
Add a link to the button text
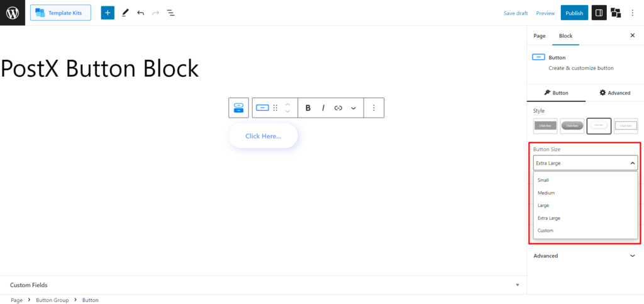338,108
